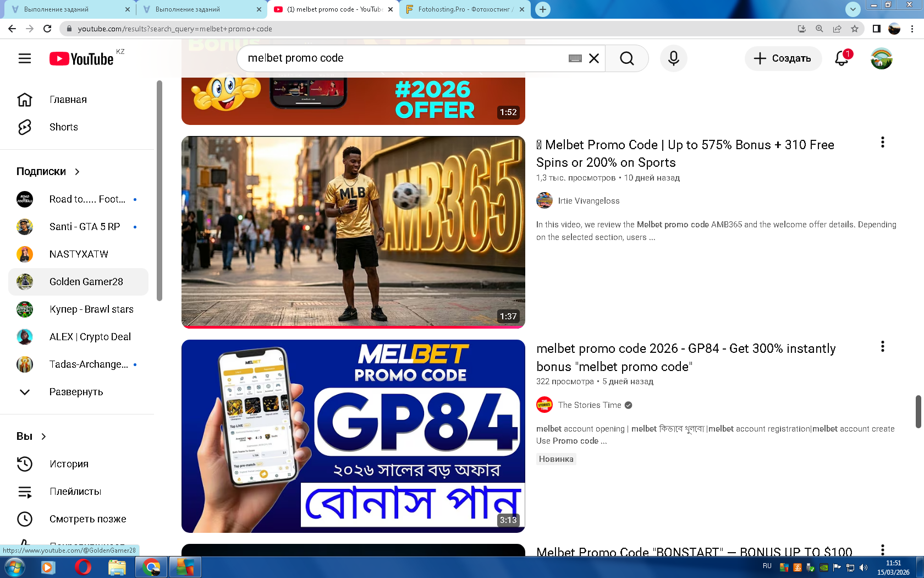
Task: Open Купер - Brawl stars channel
Action: pos(78,309)
